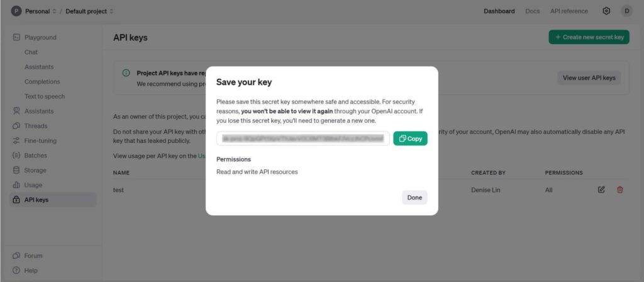Image resolution: width=644 pixels, height=282 pixels.
Task: Switch to the Dashboard tab
Action: [499, 11]
